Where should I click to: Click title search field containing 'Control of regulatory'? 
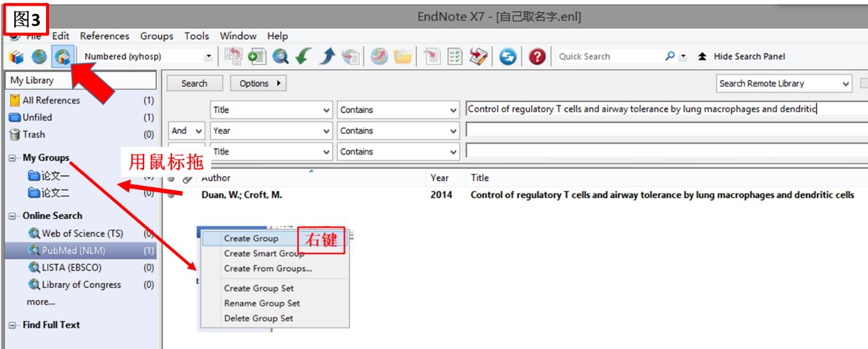click(x=667, y=109)
